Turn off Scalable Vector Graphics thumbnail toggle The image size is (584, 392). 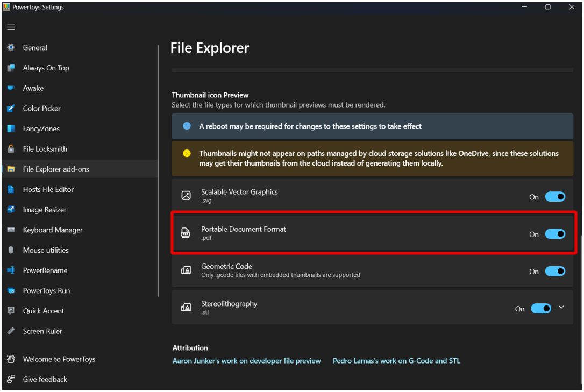tap(555, 197)
